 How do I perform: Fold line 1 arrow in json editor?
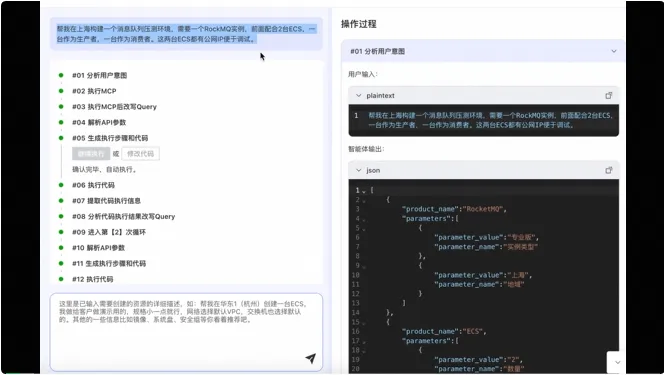(x=364, y=191)
